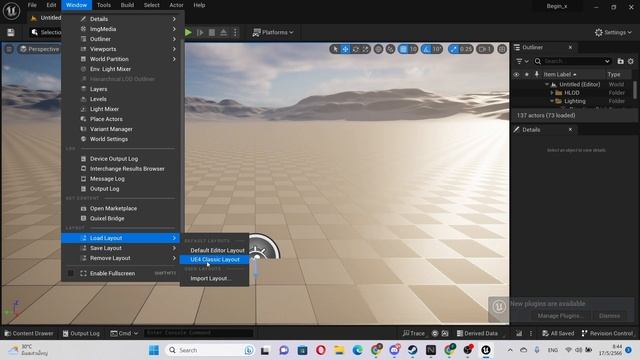Toggle rotation snapping angle icon
The image size is (640, 360).
click(427, 49)
